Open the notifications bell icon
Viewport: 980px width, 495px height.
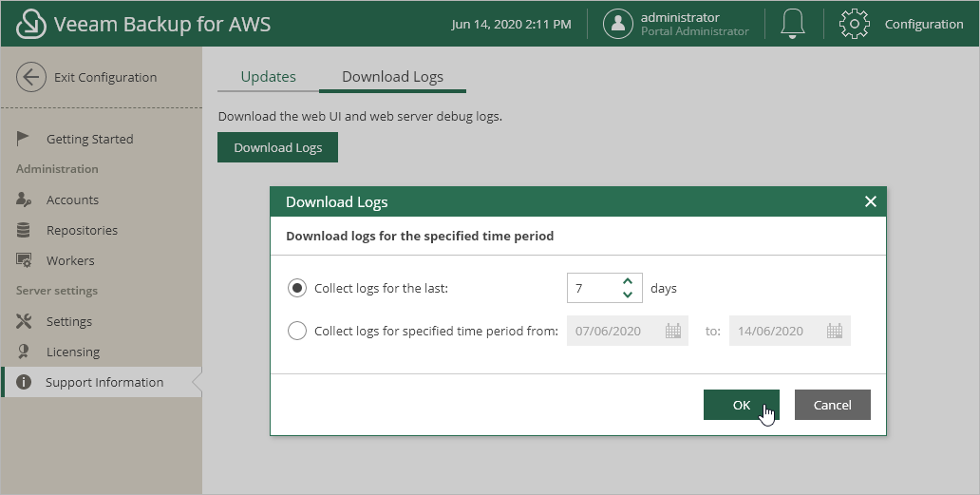[793, 24]
